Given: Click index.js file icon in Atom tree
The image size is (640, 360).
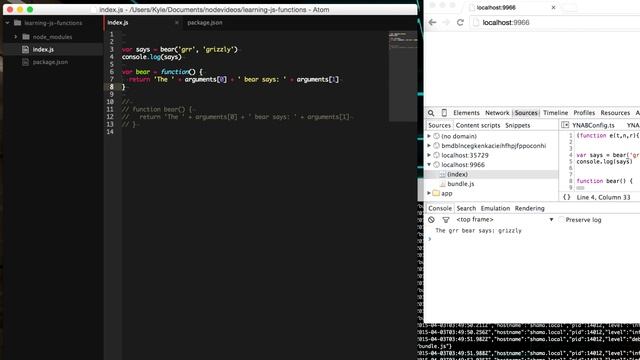Looking at the screenshot, I should tap(25, 49).
